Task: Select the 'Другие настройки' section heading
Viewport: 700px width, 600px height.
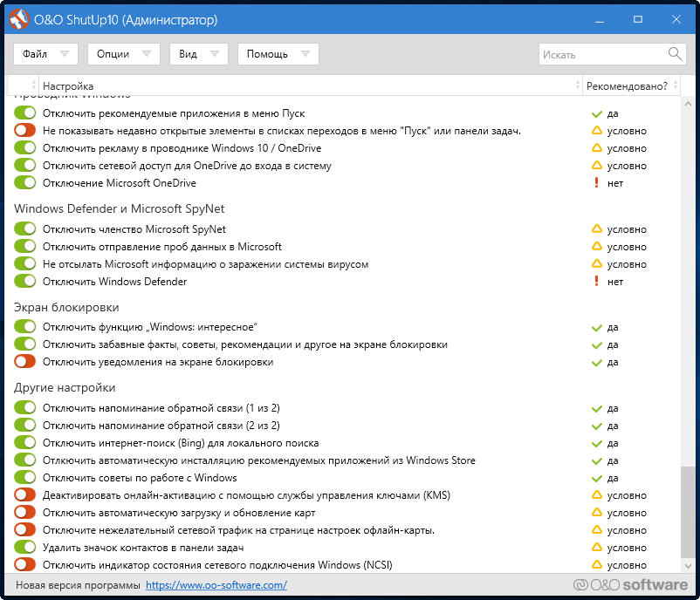Action: point(65,388)
